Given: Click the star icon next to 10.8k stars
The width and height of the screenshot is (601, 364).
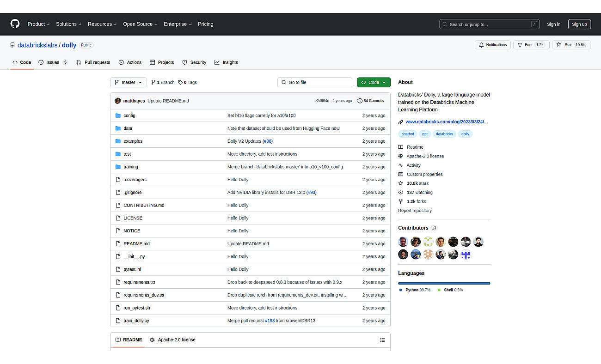Looking at the screenshot, I should (401, 183).
